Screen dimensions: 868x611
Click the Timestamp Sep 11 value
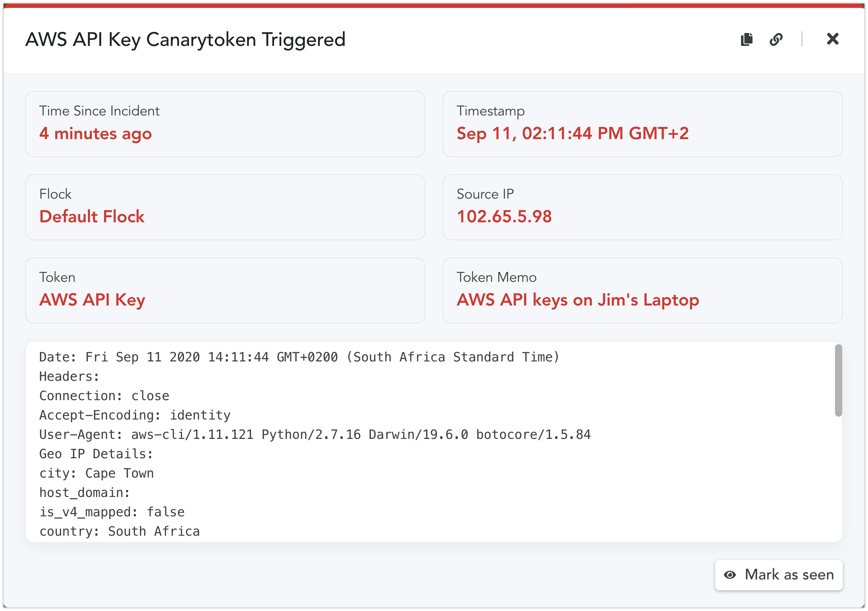pos(572,133)
